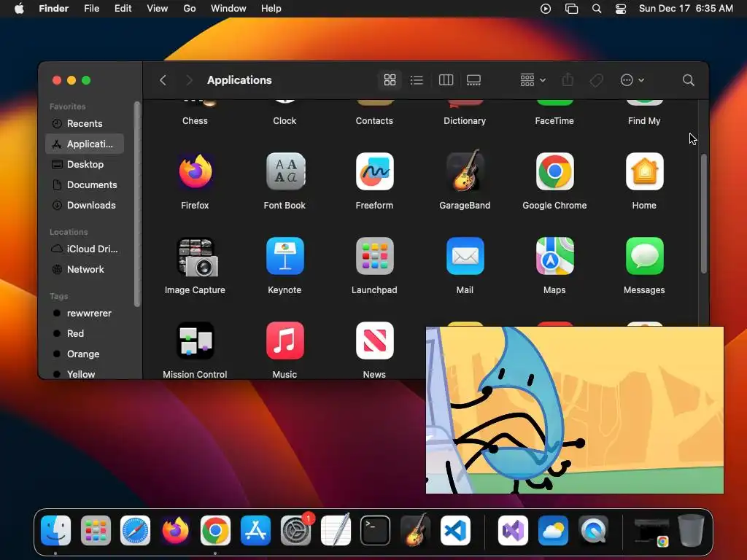Open the Edit menu
The width and height of the screenshot is (747, 560).
pyautogui.click(x=123, y=9)
